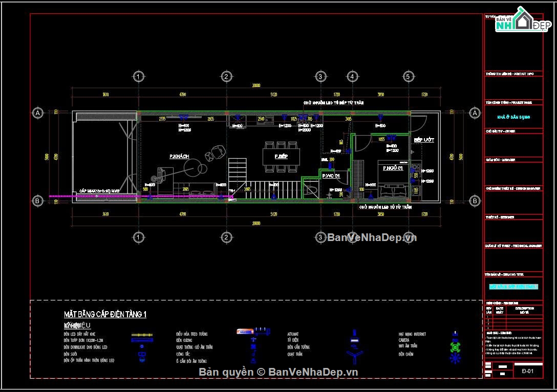Click the MẶT BẰNG CẤP ĐIỆN TẦNG 1 title
Screen dimensions: 557x392
point(105,314)
